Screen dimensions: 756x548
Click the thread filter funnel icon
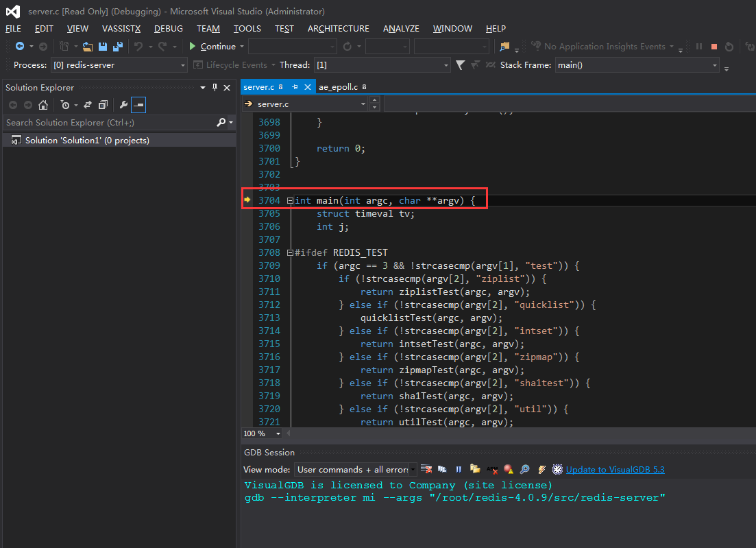(461, 65)
